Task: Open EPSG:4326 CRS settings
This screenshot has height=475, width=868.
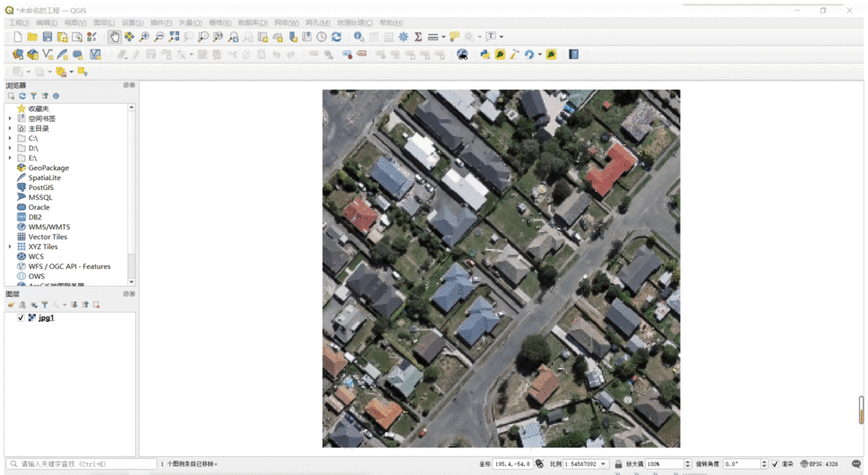Action: click(819, 464)
